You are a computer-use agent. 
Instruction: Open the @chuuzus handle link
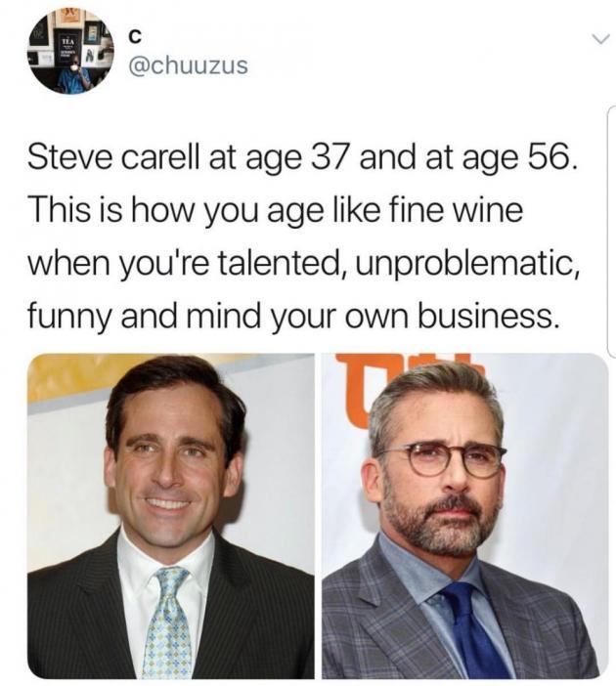[x=189, y=66]
